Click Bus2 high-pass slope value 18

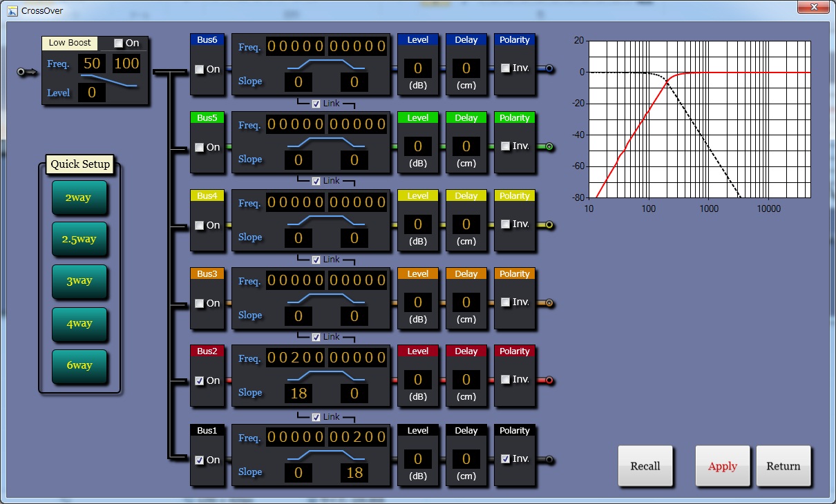(298, 394)
